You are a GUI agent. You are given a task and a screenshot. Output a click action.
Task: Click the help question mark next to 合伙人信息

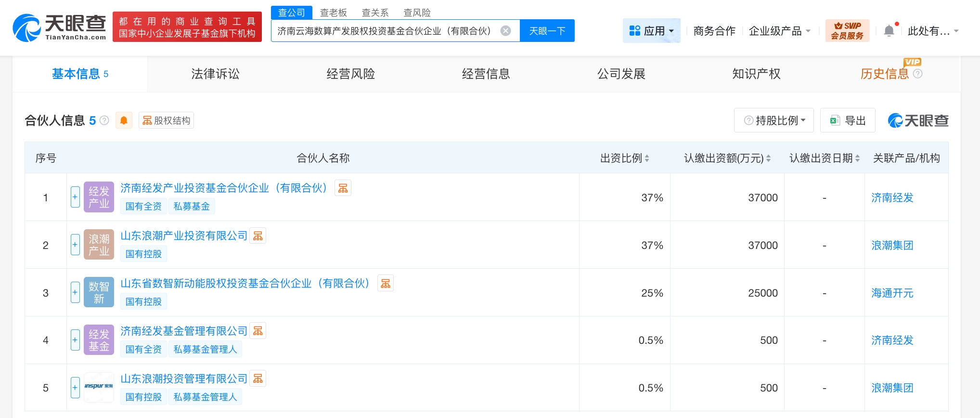pyautogui.click(x=104, y=120)
